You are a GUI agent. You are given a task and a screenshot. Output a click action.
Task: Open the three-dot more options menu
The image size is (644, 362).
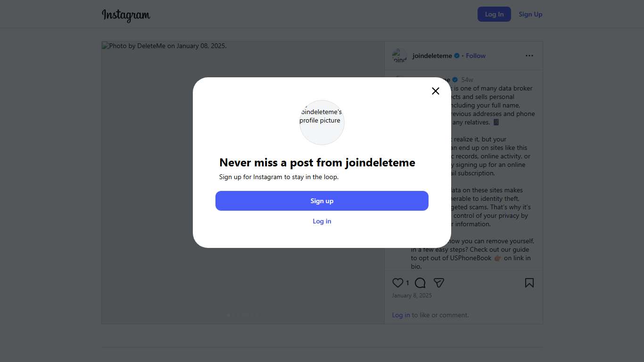(x=529, y=56)
